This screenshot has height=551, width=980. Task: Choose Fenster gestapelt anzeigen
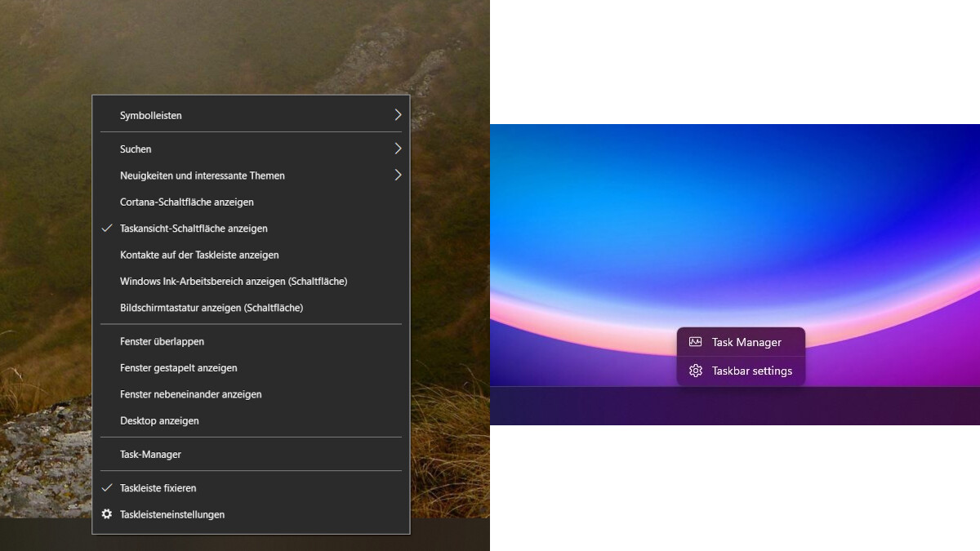point(178,367)
